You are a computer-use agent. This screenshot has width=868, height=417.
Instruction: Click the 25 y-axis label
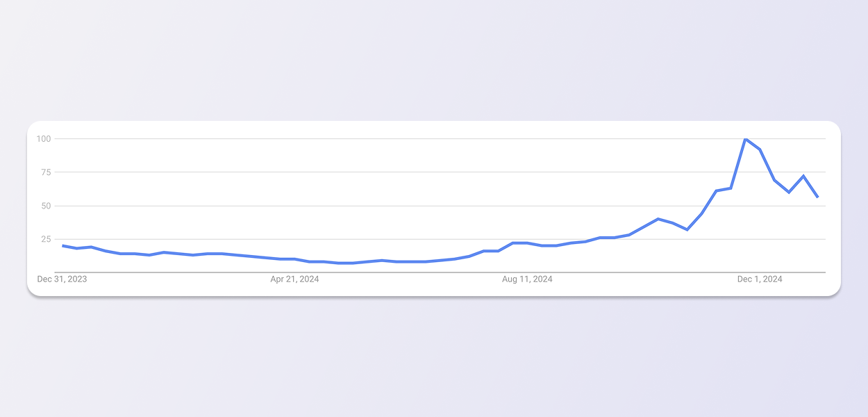(46, 239)
